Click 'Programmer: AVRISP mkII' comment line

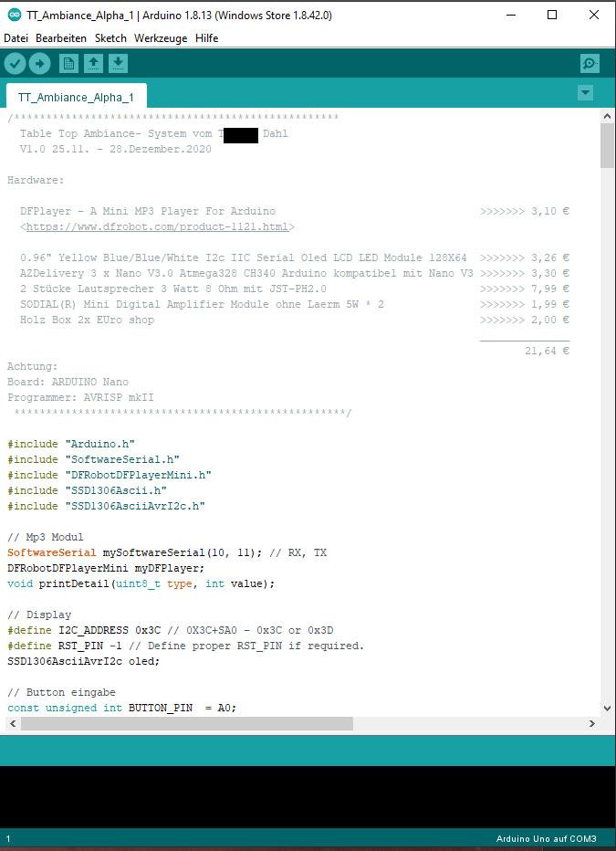[x=80, y=397]
